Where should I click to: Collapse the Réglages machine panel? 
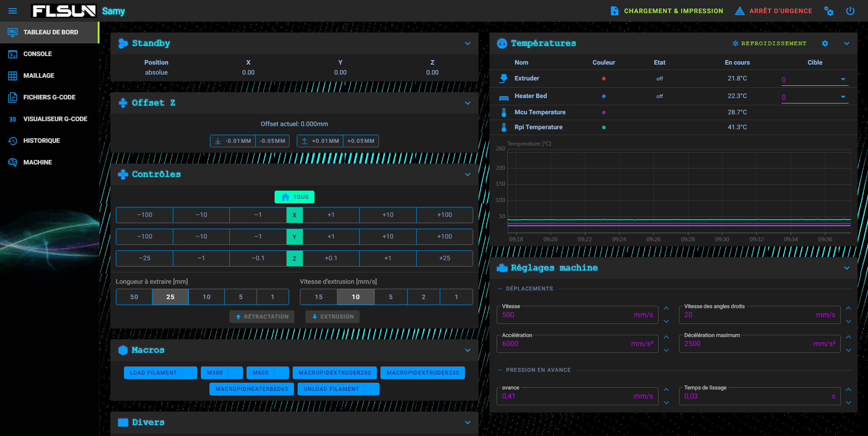[846, 268]
